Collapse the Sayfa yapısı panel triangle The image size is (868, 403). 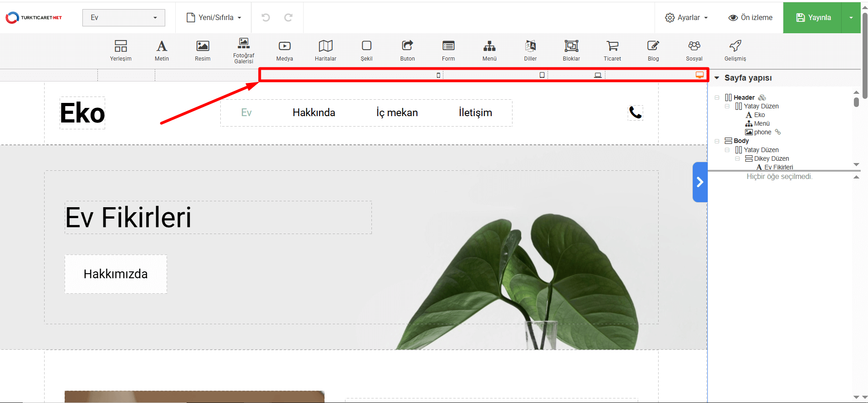[717, 78]
